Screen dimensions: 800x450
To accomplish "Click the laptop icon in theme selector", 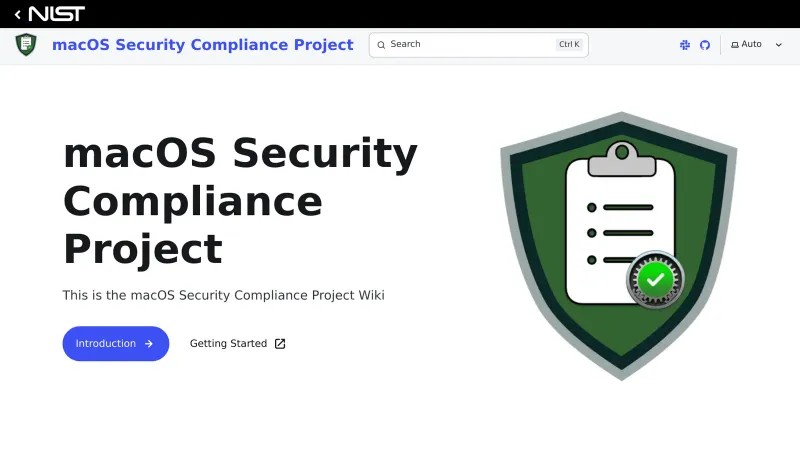I will click(735, 45).
